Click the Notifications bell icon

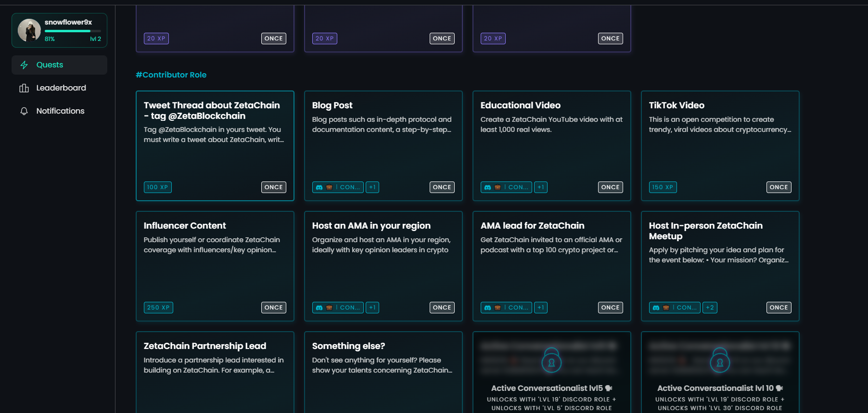click(x=24, y=111)
